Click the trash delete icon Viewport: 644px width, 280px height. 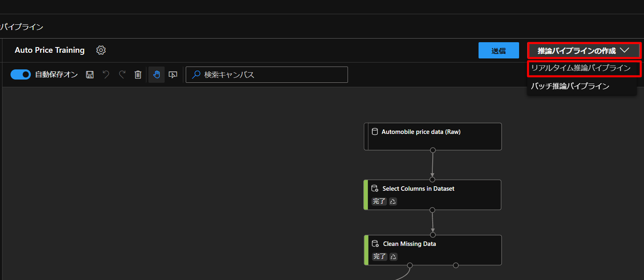click(x=138, y=75)
